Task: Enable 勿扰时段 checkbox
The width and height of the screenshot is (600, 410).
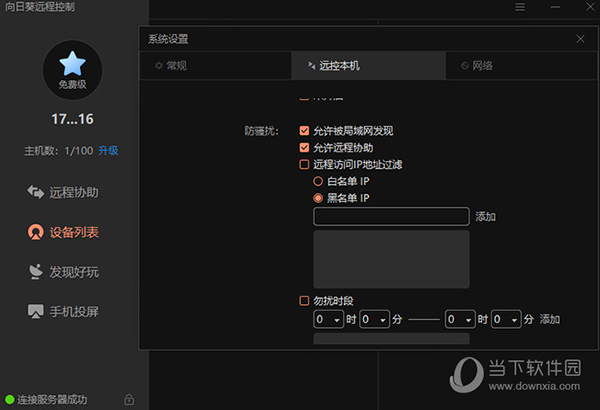Action: [304, 301]
